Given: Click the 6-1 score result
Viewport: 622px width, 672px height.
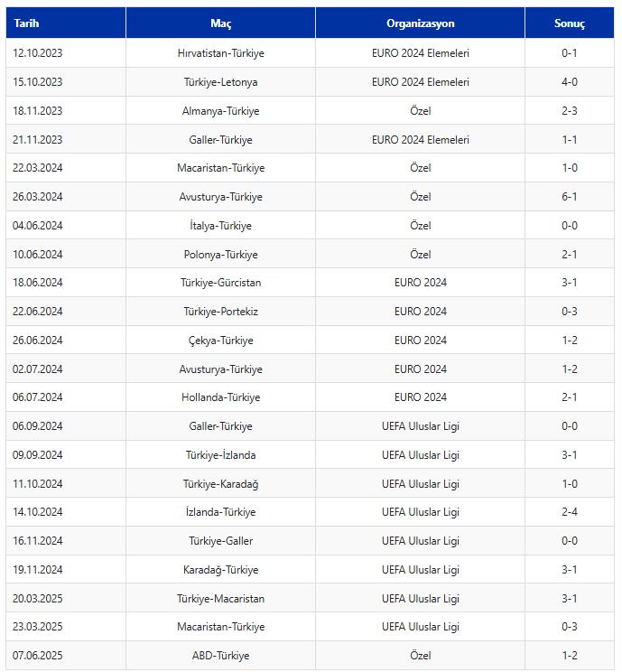Looking at the screenshot, I should [569, 197].
